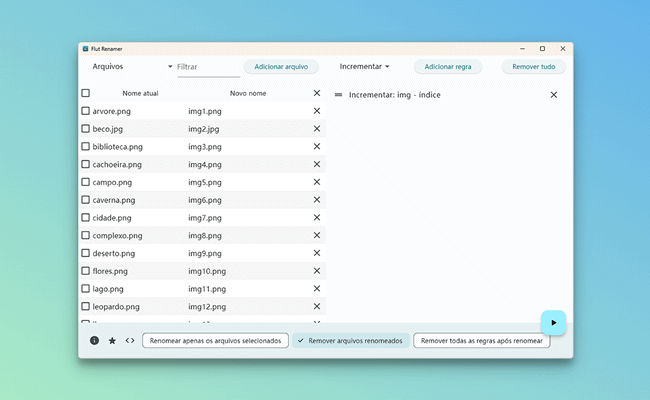Delete the Incrementar: img - índice rule
650x400 pixels.
pos(553,95)
